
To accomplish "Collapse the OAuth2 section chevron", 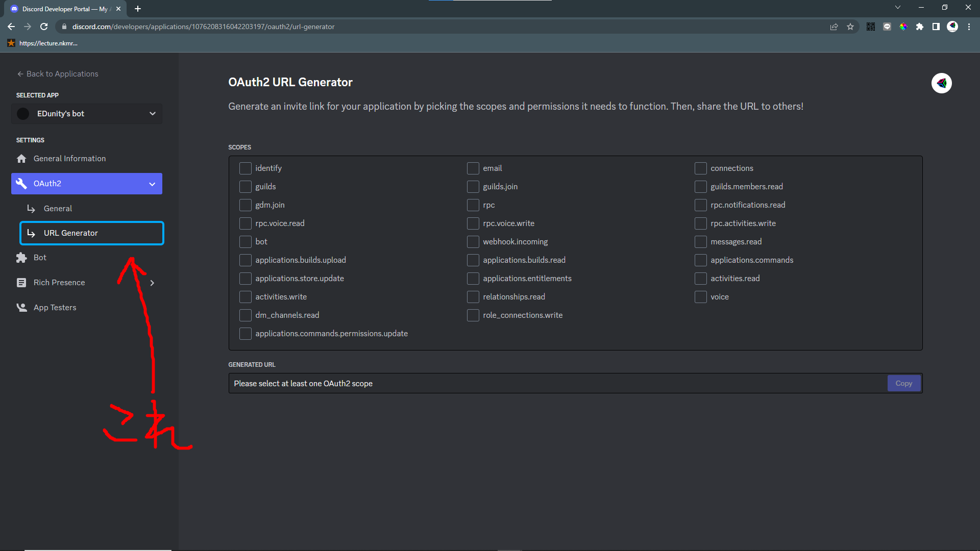I will pyautogui.click(x=152, y=184).
